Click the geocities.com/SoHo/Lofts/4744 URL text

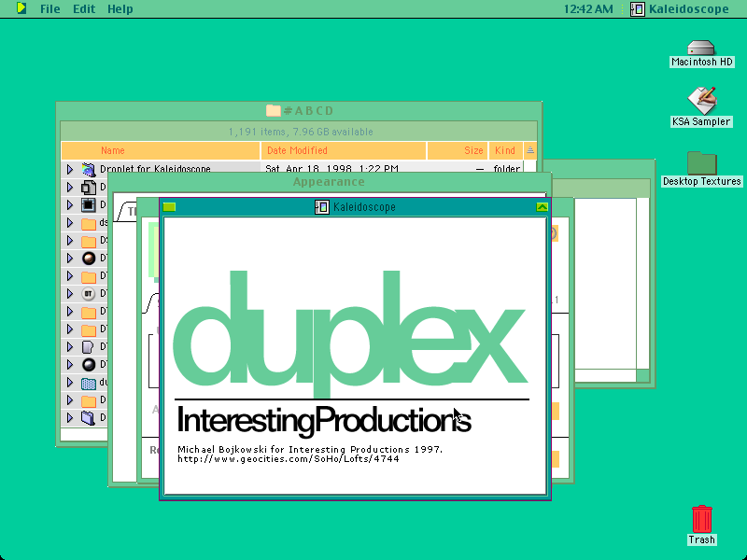[x=289, y=459]
